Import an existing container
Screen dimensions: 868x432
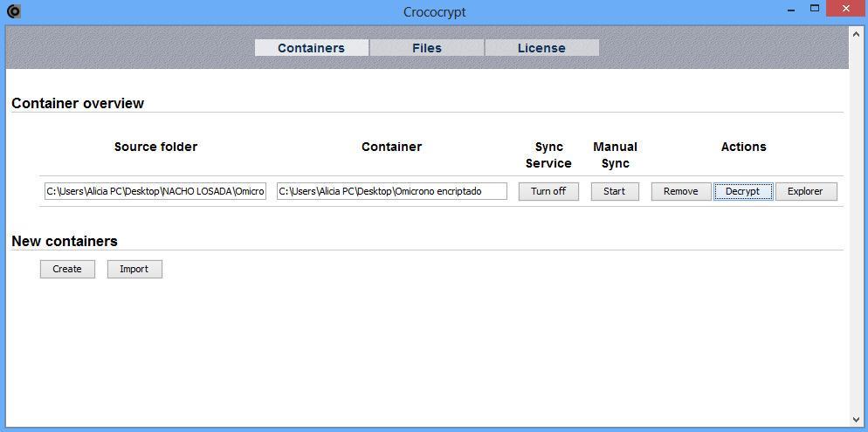tap(134, 270)
